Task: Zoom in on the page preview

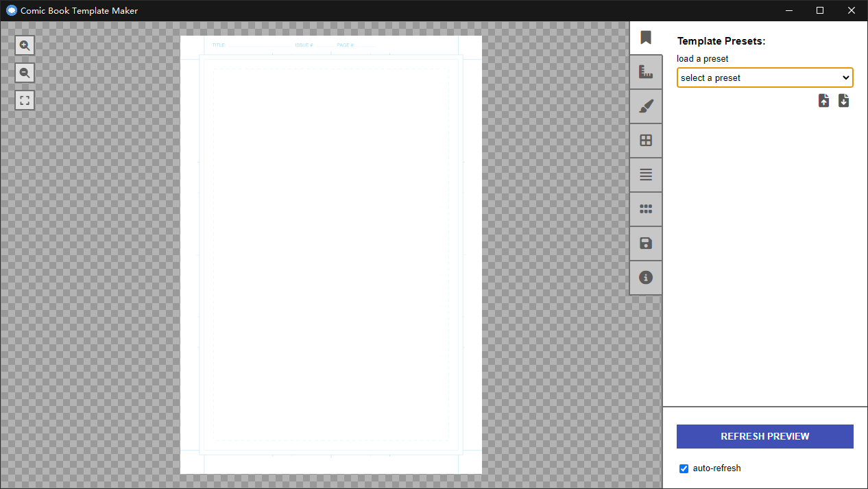Action: coord(25,46)
